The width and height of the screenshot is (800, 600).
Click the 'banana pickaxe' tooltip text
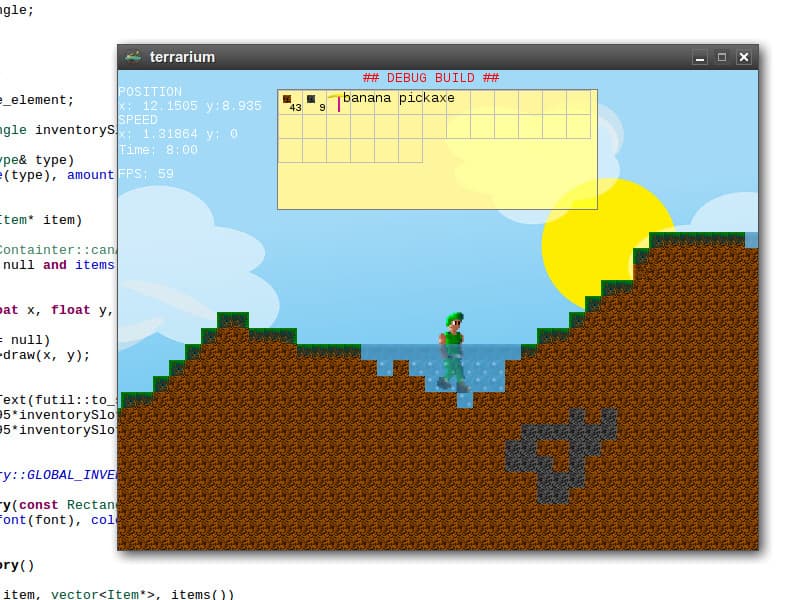(398, 97)
